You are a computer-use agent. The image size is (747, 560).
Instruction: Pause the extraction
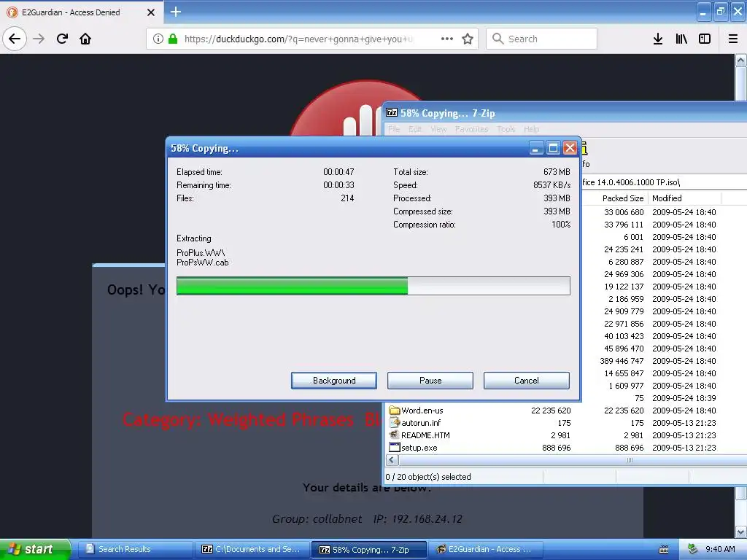pyautogui.click(x=430, y=381)
